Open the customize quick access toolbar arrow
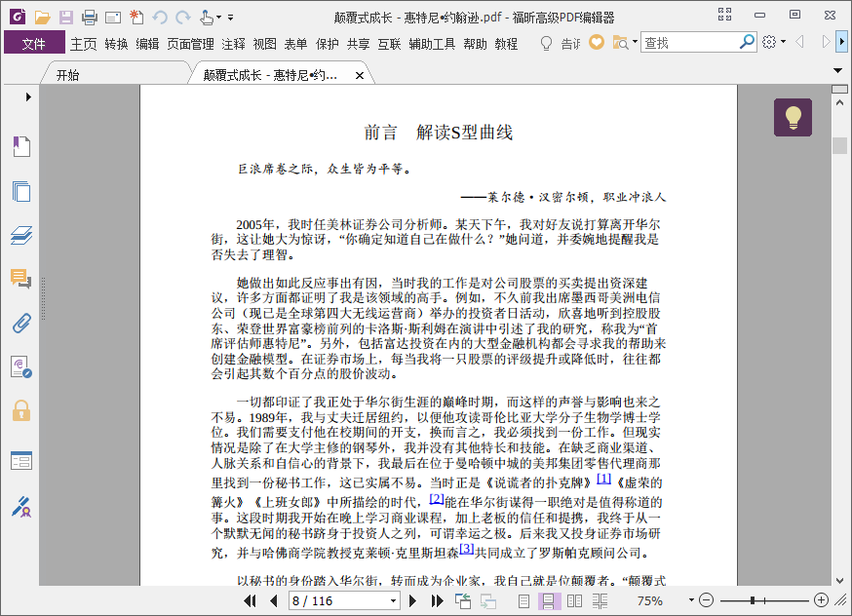Screen dimensions: 852x616 pos(230,18)
